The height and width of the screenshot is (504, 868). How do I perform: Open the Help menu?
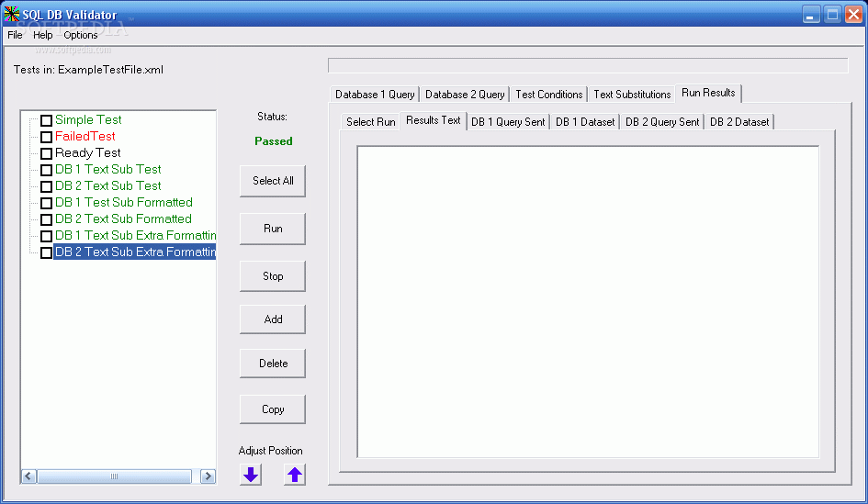[42, 35]
